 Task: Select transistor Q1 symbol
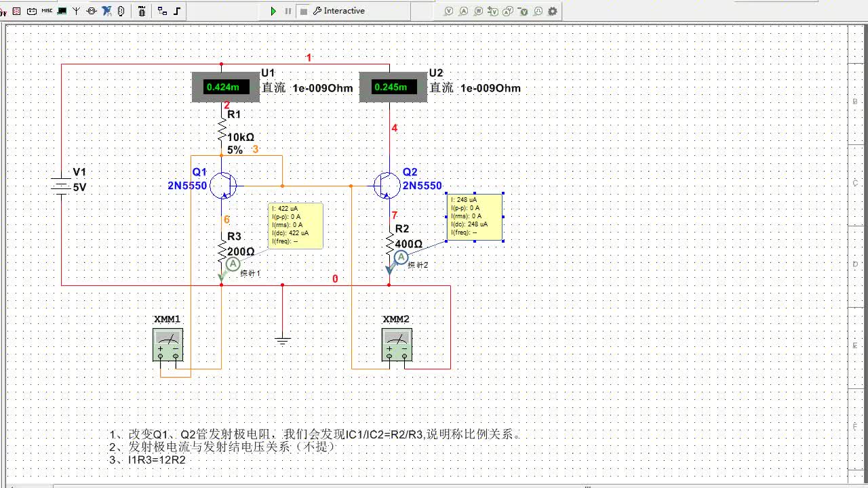(x=224, y=185)
